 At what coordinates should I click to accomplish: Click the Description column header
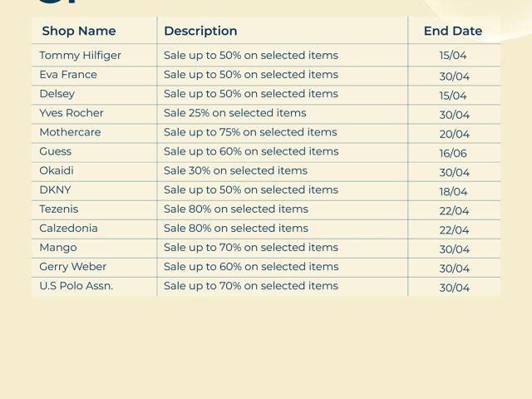click(x=200, y=31)
